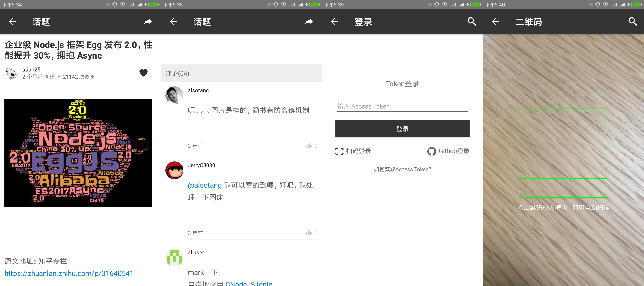
Task: Share the topic from the first screen
Action: pyautogui.click(x=148, y=22)
